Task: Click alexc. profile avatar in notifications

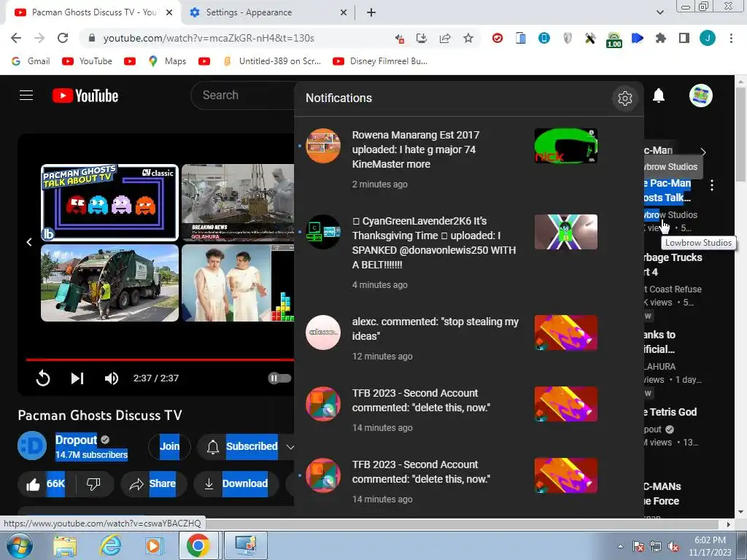Action: (x=323, y=332)
